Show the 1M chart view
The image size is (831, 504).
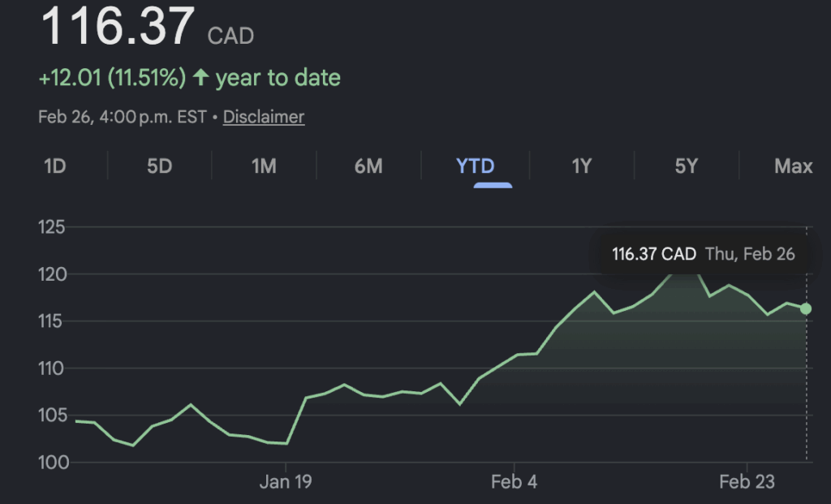pyautogui.click(x=264, y=166)
